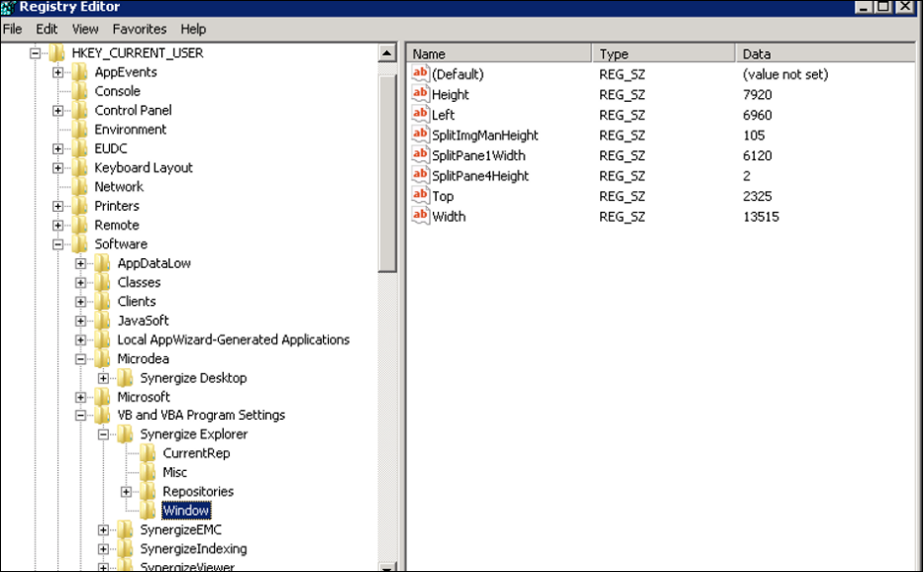Expand the AppDataLow key

click(x=81, y=264)
